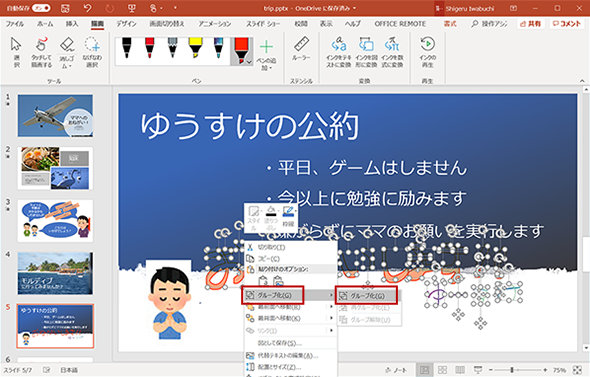
Task: Choose コピー(C) from context menu
Action: (x=290, y=258)
